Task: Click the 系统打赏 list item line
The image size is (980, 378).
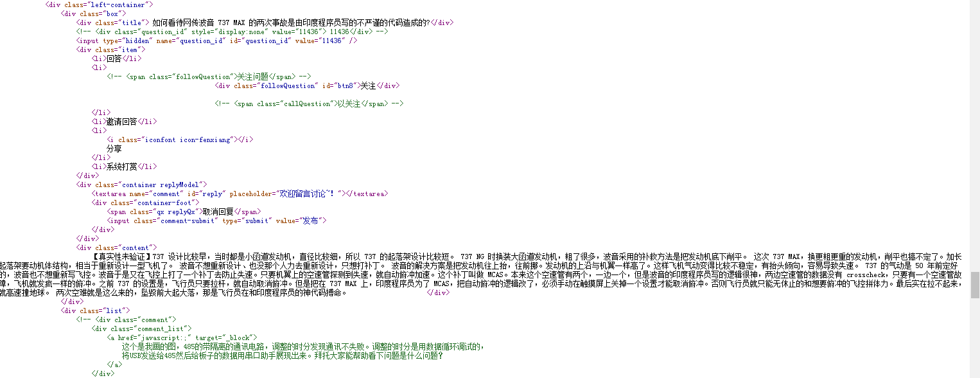Action: tap(124, 166)
